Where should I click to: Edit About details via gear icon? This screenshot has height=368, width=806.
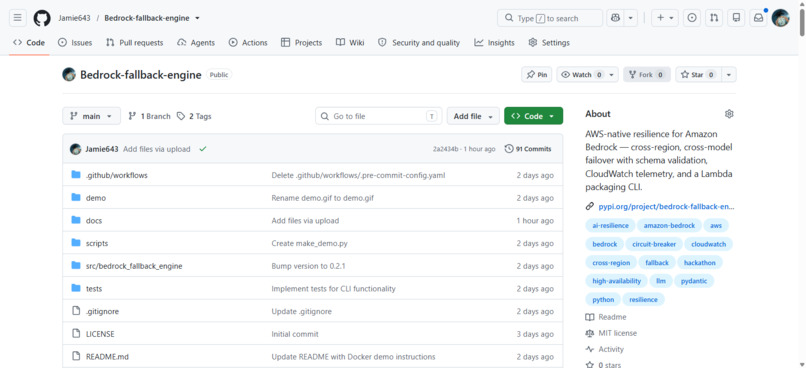pos(729,114)
